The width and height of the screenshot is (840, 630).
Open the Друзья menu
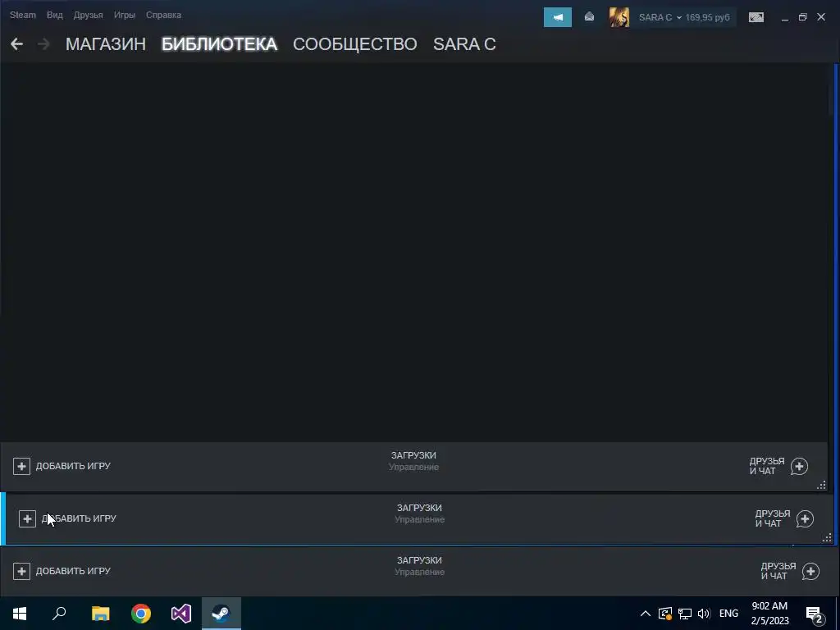pyautogui.click(x=88, y=15)
